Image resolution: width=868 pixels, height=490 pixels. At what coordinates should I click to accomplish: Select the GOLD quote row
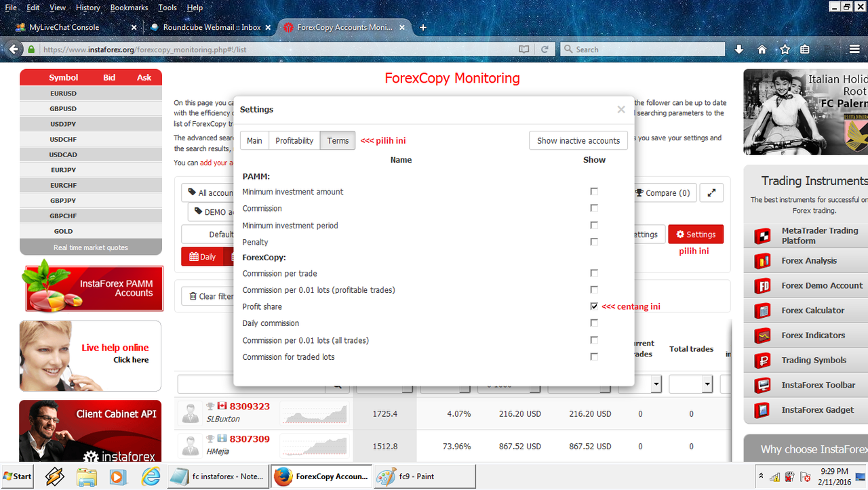point(91,231)
